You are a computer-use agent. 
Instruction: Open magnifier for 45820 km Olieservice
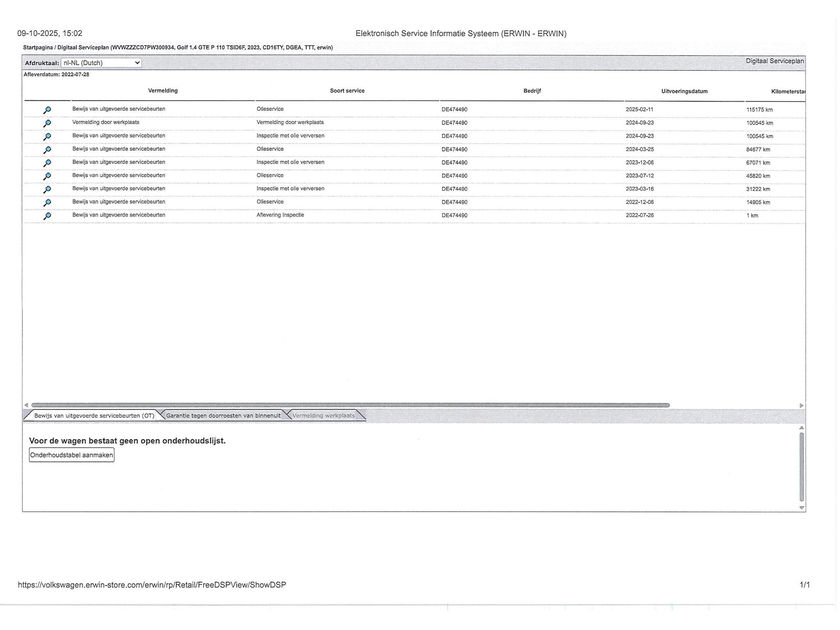47,176
